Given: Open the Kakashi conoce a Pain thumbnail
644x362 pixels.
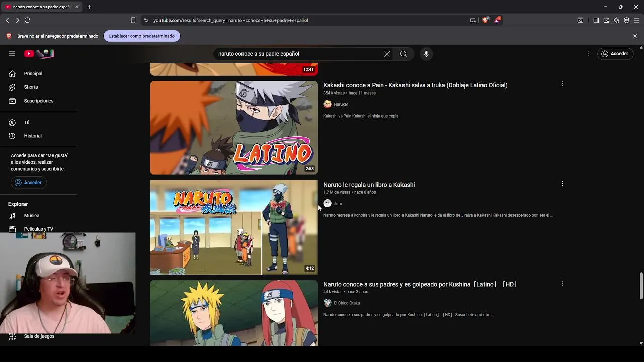Looking at the screenshot, I should click(234, 128).
